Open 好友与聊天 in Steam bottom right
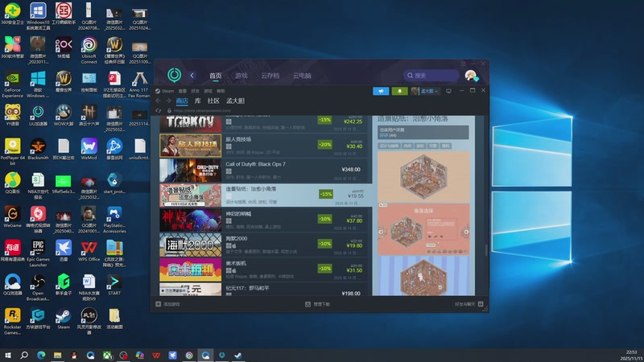This screenshot has width=644, height=362. coord(469,304)
